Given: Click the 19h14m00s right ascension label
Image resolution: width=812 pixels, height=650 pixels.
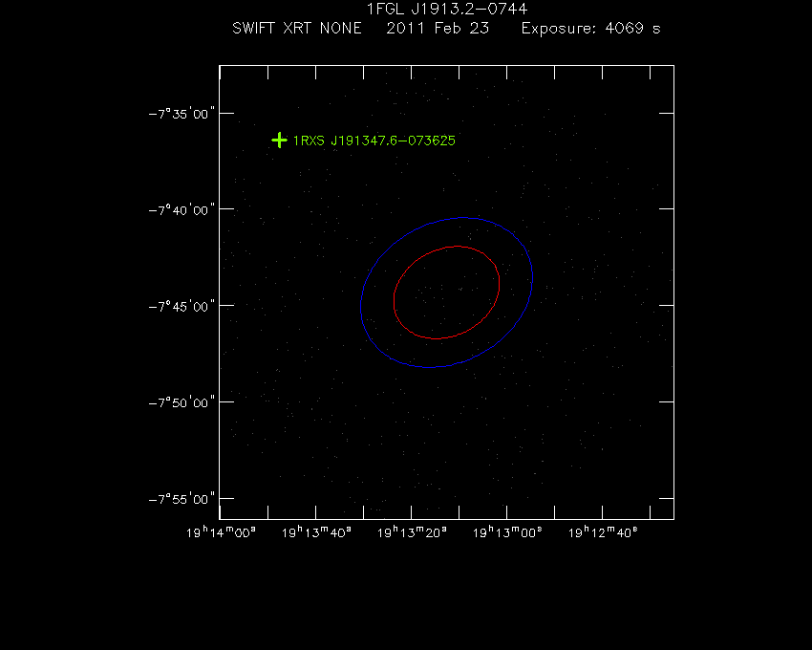Looking at the screenshot, I should click(221, 532).
